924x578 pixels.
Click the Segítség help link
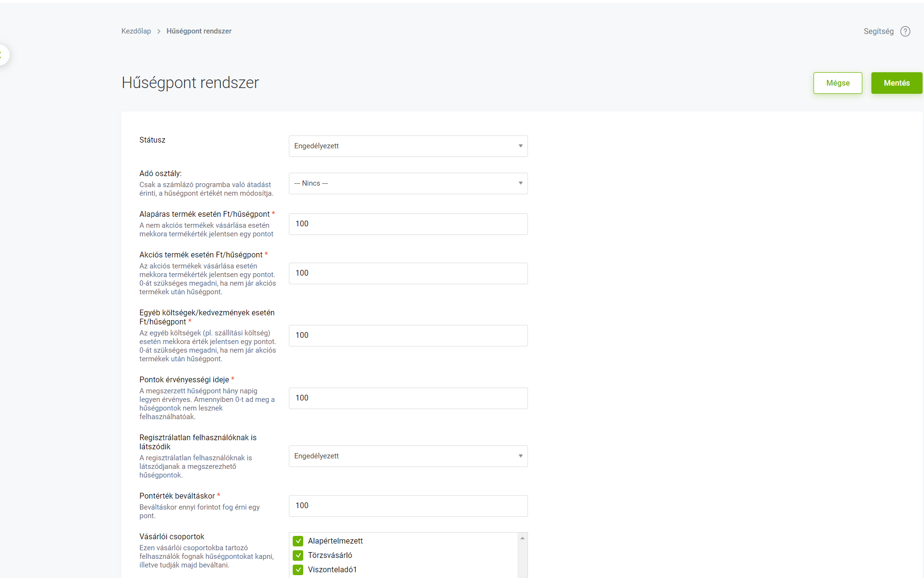click(878, 31)
